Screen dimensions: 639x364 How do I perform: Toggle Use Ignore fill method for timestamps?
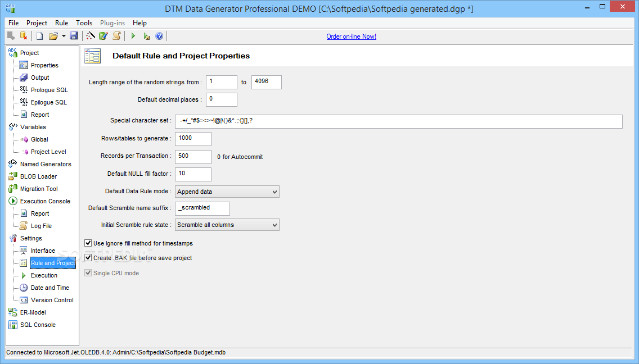click(x=88, y=243)
